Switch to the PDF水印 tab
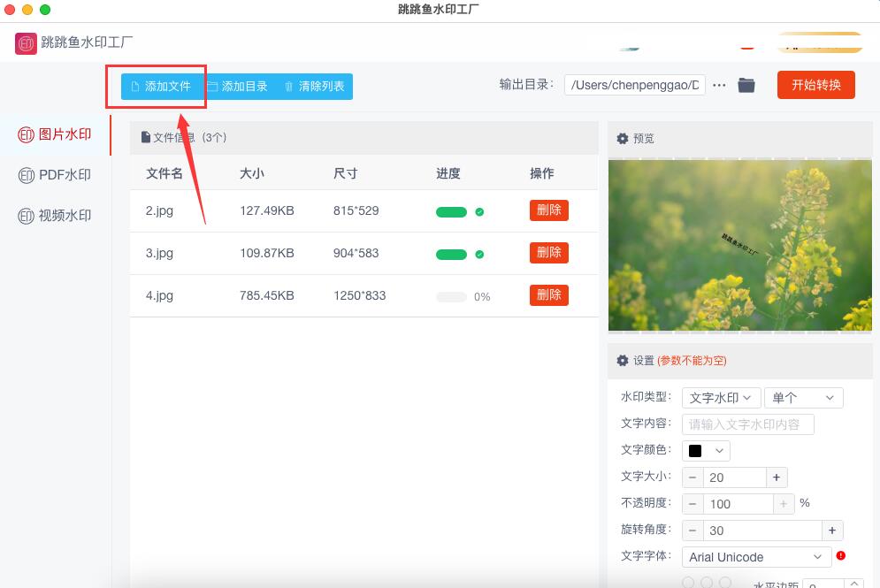 (55, 175)
